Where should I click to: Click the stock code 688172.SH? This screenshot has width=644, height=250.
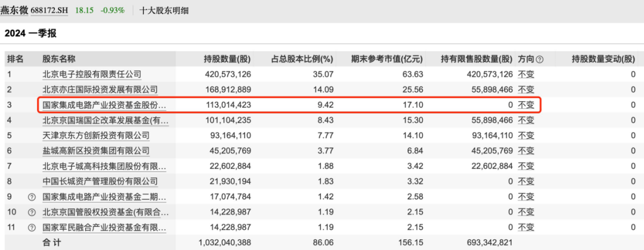click(x=50, y=11)
